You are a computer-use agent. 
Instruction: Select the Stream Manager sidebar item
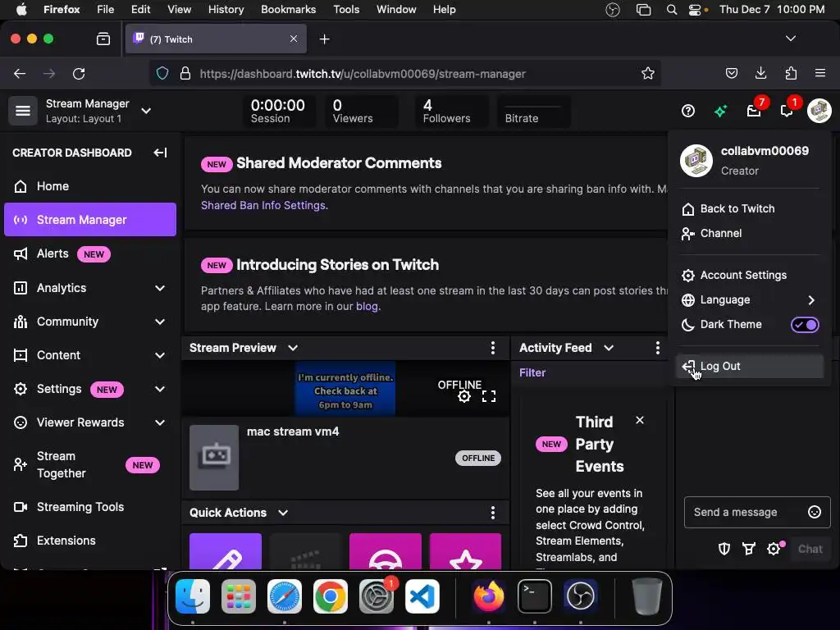point(90,220)
